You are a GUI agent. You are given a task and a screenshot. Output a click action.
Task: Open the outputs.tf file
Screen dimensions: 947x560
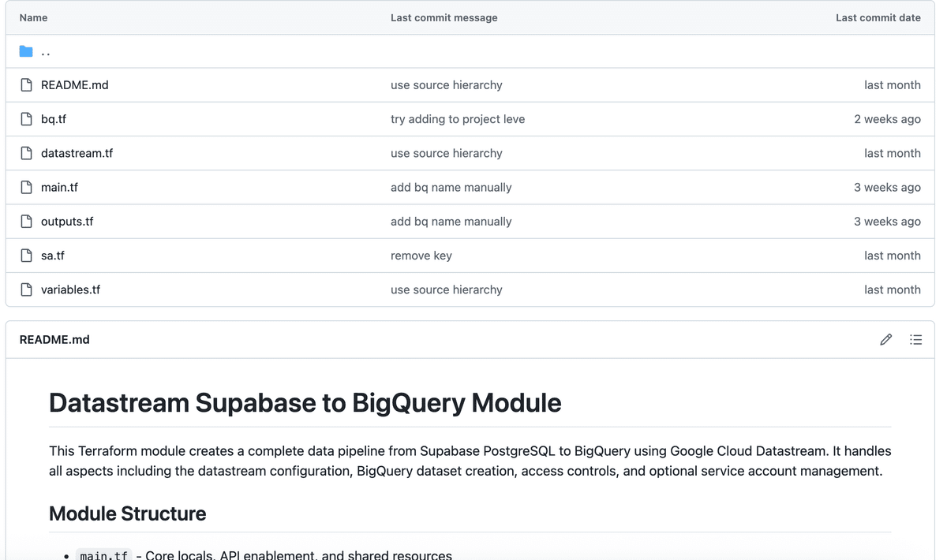point(67,222)
